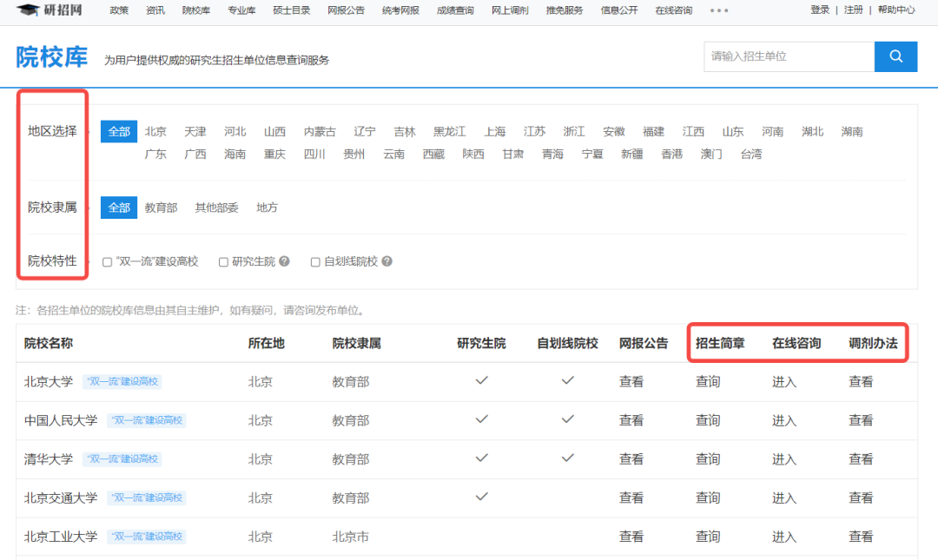938x560 pixels.
Task: Click the 登录 link
Action: (x=819, y=10)
